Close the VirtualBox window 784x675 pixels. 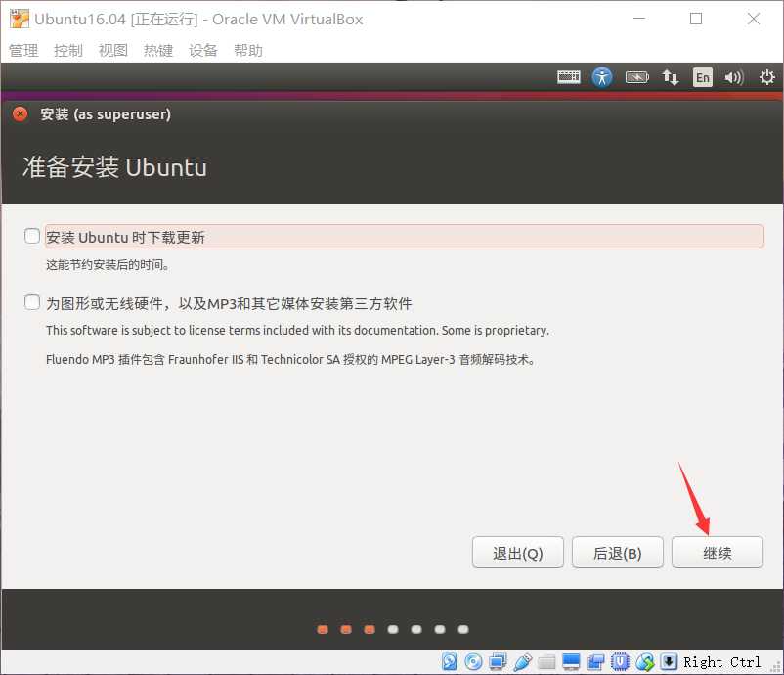click(x=754, y=19)
